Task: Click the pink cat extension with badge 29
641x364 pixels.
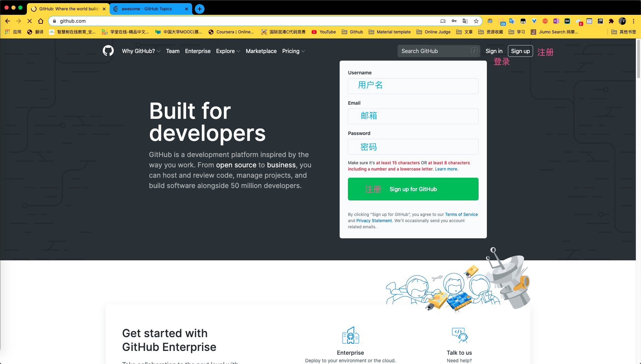Action: (x=502, y=22)
